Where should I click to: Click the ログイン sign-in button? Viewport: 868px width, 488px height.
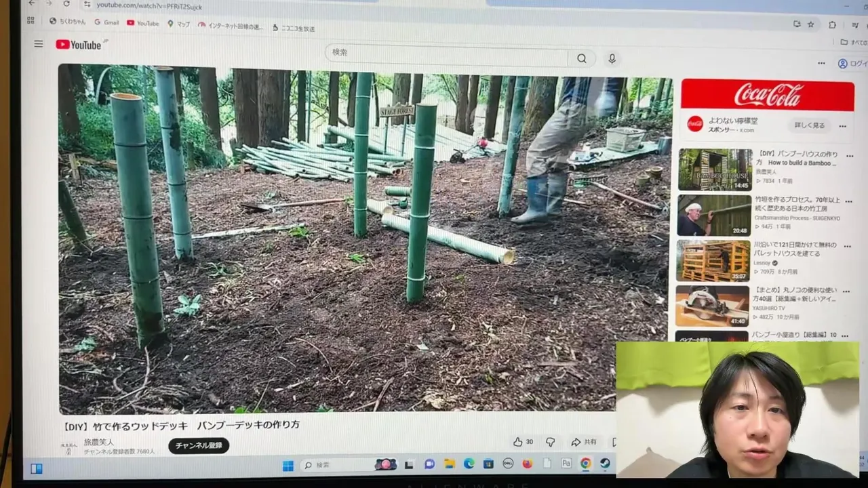pos(853,64)
